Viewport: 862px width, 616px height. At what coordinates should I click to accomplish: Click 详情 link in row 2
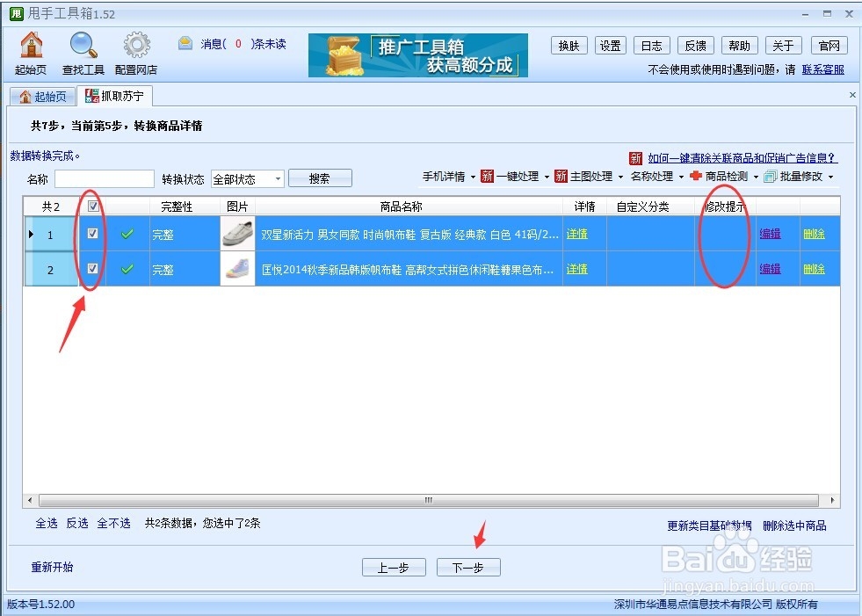point(576,269)
